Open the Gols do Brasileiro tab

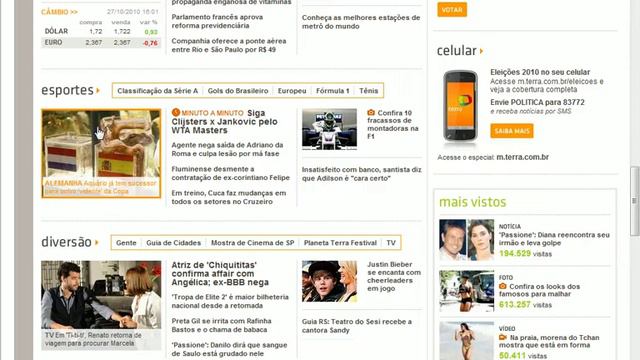(x=238, y=91)
